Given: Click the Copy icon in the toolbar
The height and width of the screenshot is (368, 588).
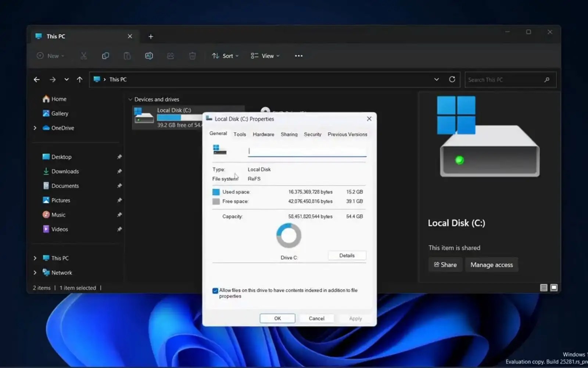Looking at the screenshot, I should (105, 56).
